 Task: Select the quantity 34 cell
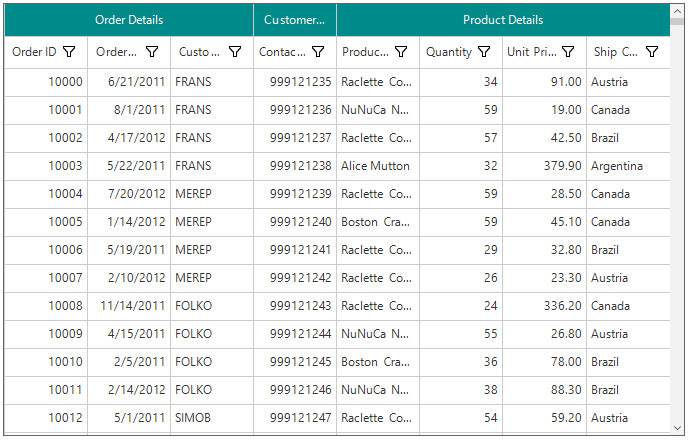(x=461, y=82)
